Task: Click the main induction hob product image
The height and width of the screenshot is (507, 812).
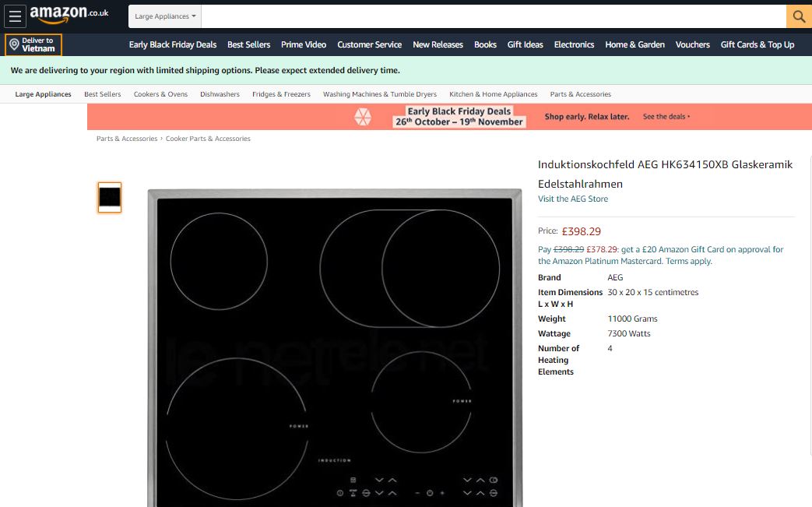Action: 335,348
